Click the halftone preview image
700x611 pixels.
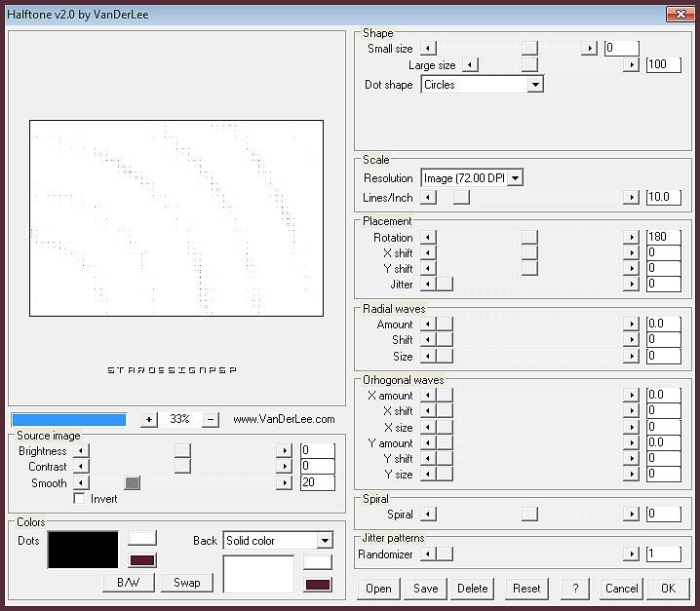coord(176,218)
